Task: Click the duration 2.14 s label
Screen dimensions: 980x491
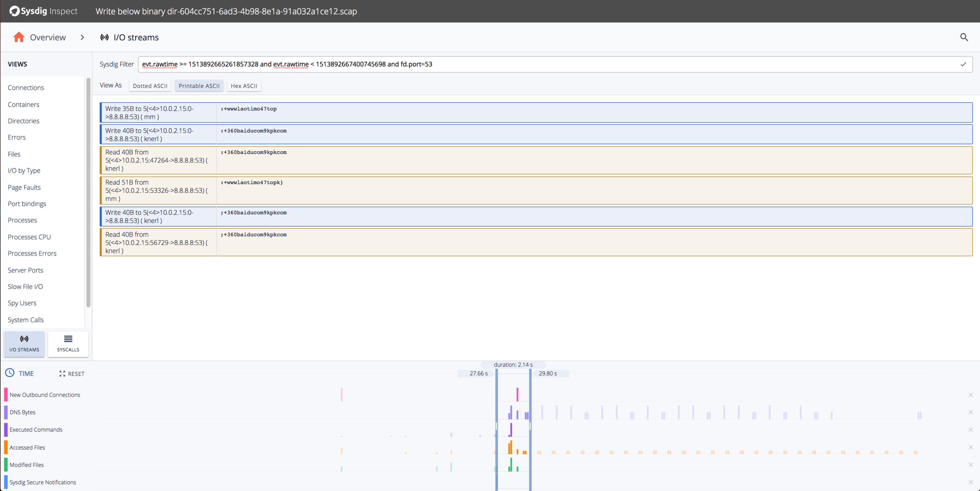Action: click(x=513, y=365)
